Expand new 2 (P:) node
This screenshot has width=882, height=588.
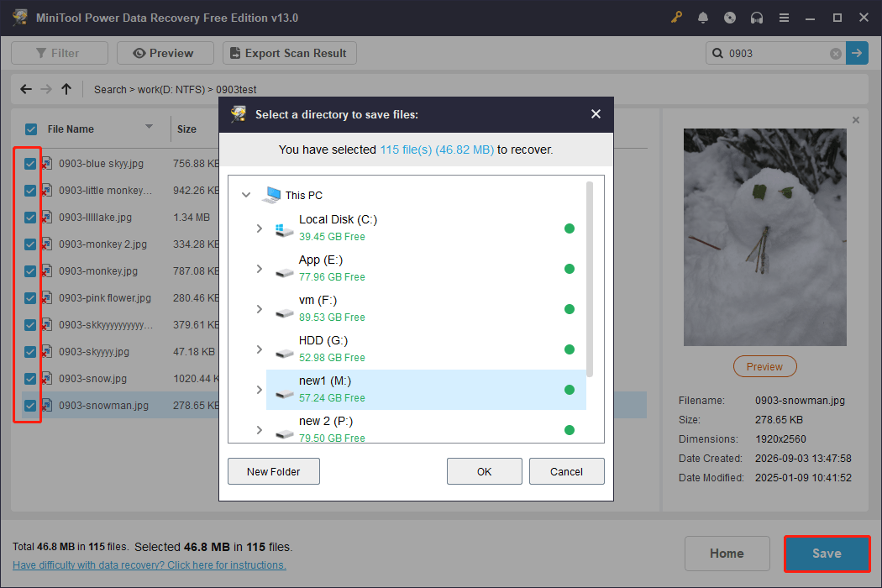click(260, 430)
